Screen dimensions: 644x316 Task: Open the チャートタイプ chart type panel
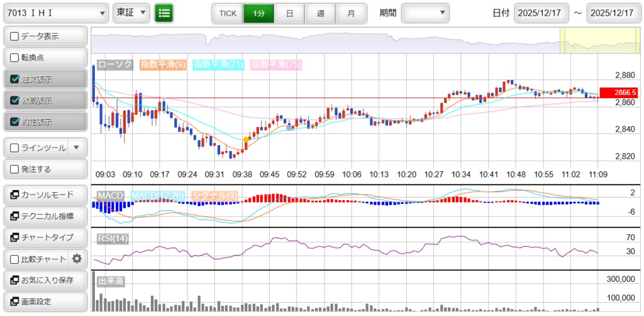pos(44,237)
